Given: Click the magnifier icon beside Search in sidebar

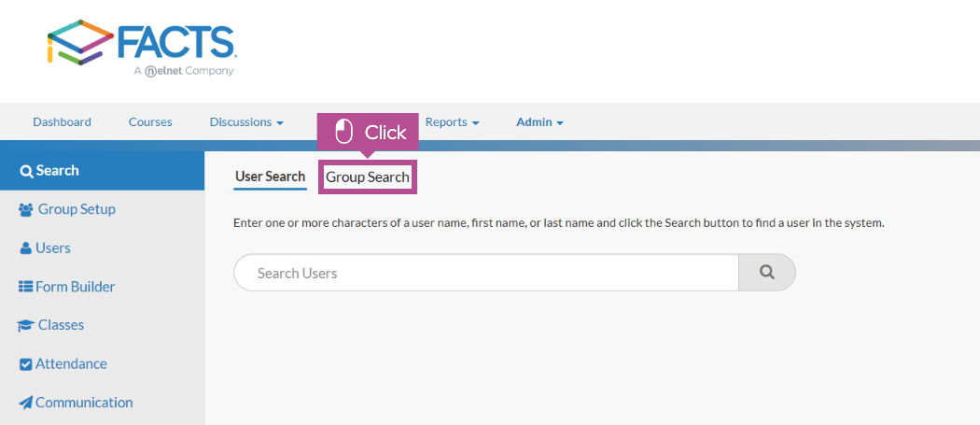Looking at the screenshot, I should click(x=26, y=172).
